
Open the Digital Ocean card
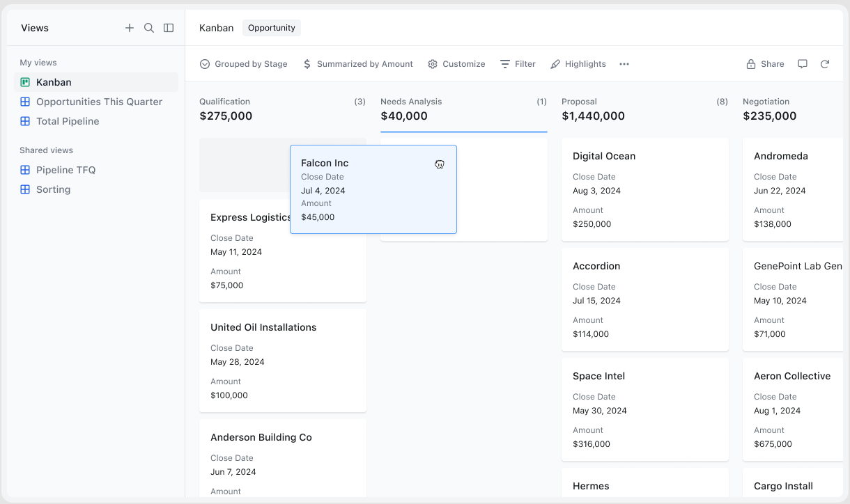coord(645,189)
